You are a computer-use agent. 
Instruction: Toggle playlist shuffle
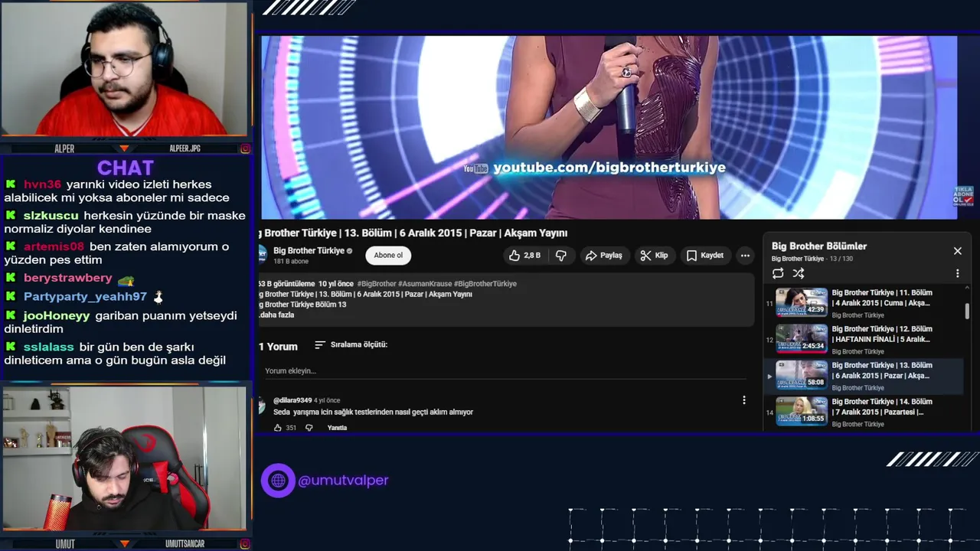pos(799,273)
